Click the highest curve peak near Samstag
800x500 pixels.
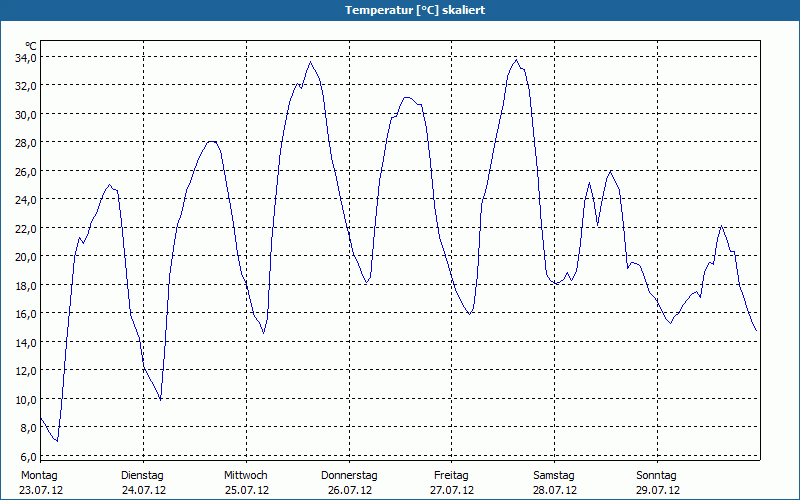coord(516,60)
